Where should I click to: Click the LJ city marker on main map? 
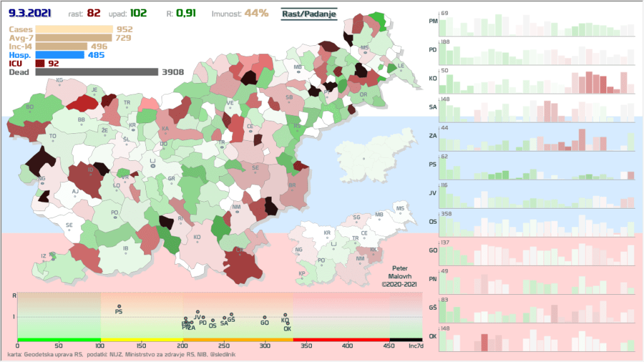pos(152,167)
